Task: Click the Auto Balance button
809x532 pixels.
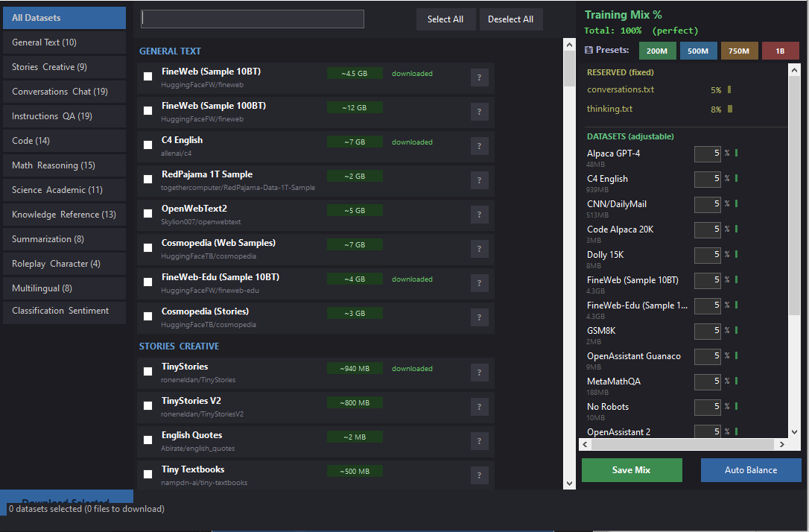Action: point(751,470)
